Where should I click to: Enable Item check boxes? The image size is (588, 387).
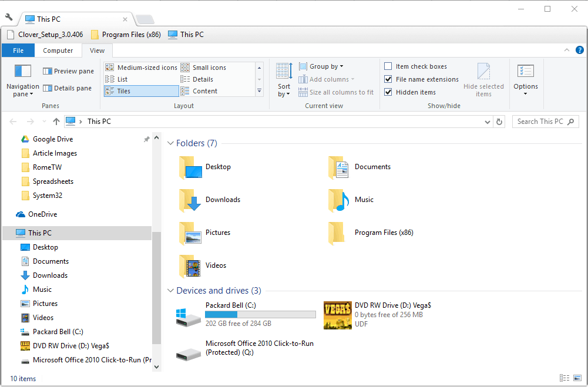388,66
